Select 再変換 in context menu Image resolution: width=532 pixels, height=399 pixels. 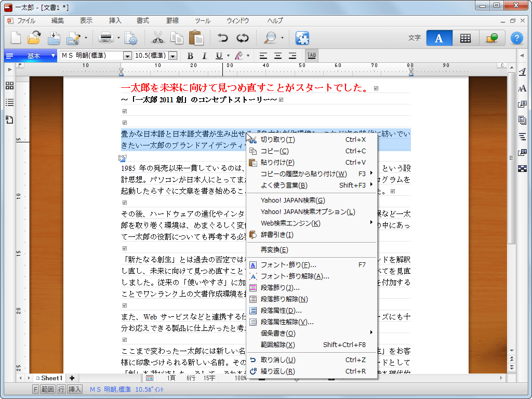coord(312,250)
